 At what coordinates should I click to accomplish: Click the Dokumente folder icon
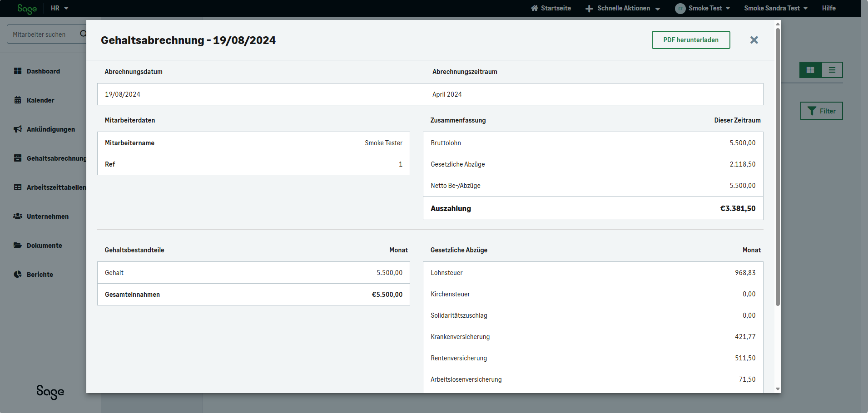(18, 245)
